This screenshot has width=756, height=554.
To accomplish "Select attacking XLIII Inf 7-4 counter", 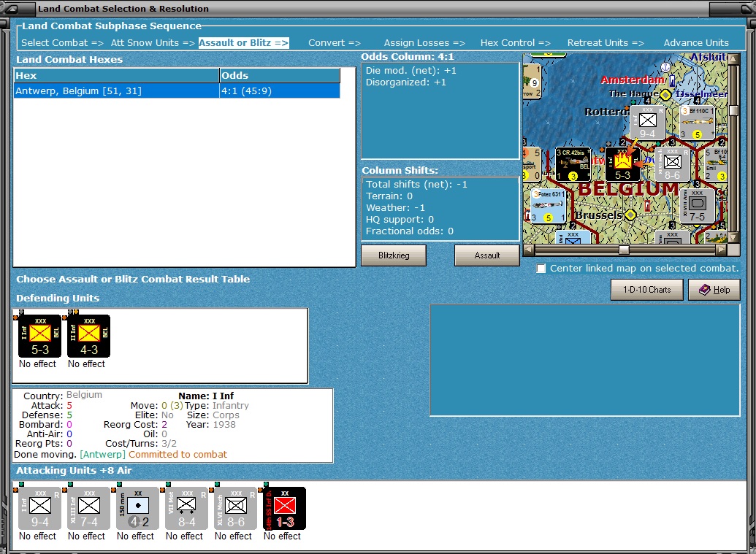I will click(x=88, y=508).
